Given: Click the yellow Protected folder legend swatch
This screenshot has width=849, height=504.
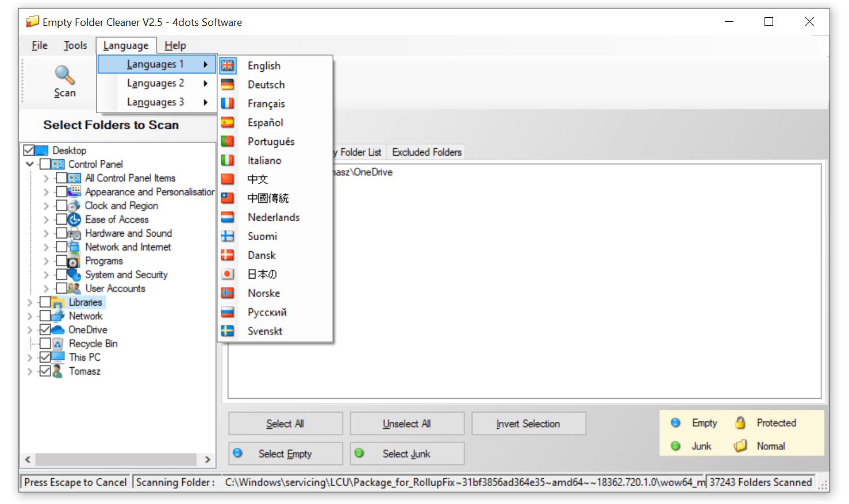Looking at the screenshot, I should click(x=740, y=422).
